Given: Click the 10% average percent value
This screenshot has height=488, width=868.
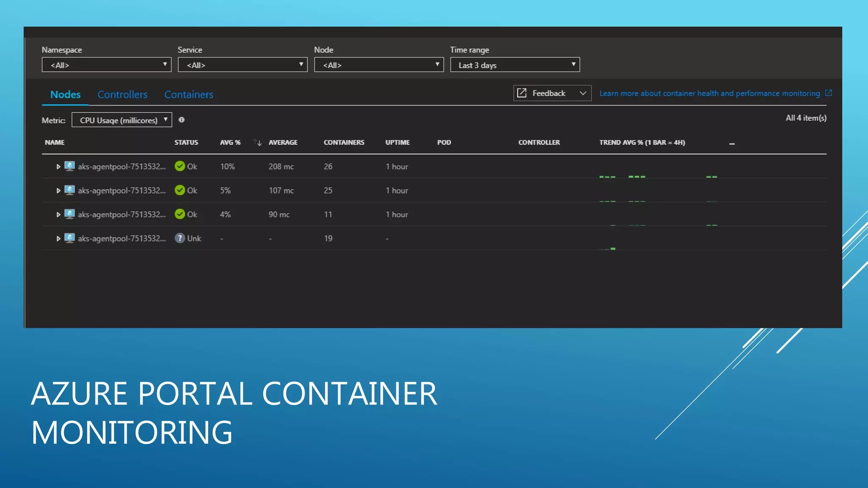Looking at the screenshot, I should [227, 166].
